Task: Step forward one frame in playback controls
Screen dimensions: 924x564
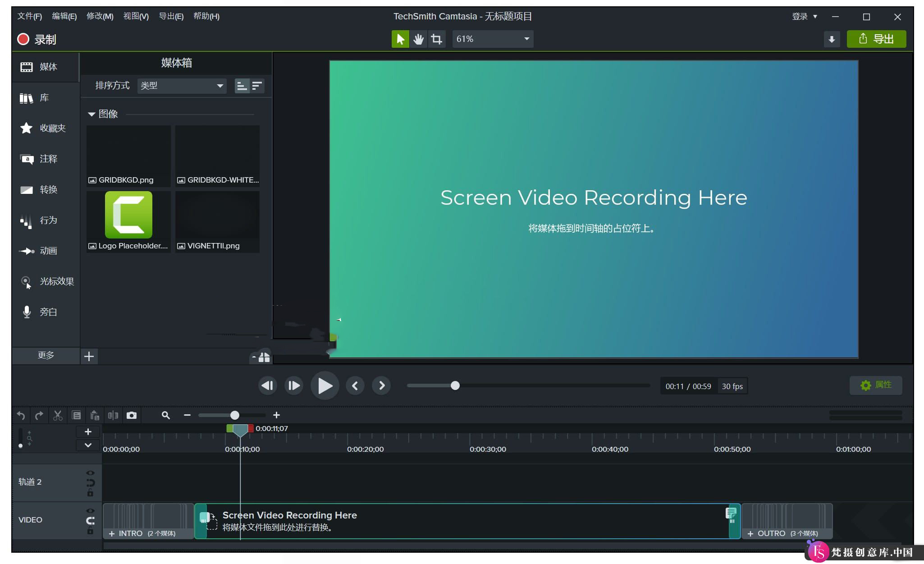Action: point(294,386)
